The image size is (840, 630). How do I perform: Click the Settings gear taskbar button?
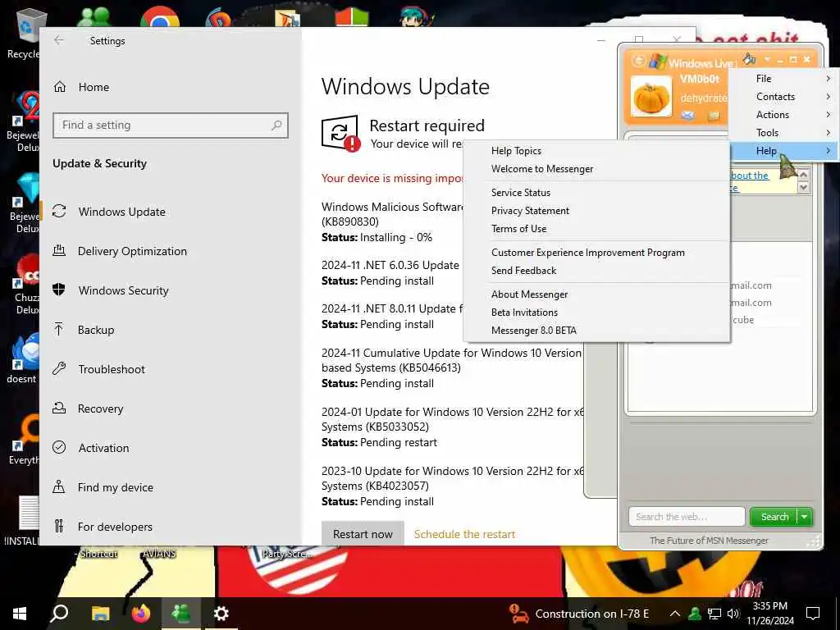coord(221,614)
